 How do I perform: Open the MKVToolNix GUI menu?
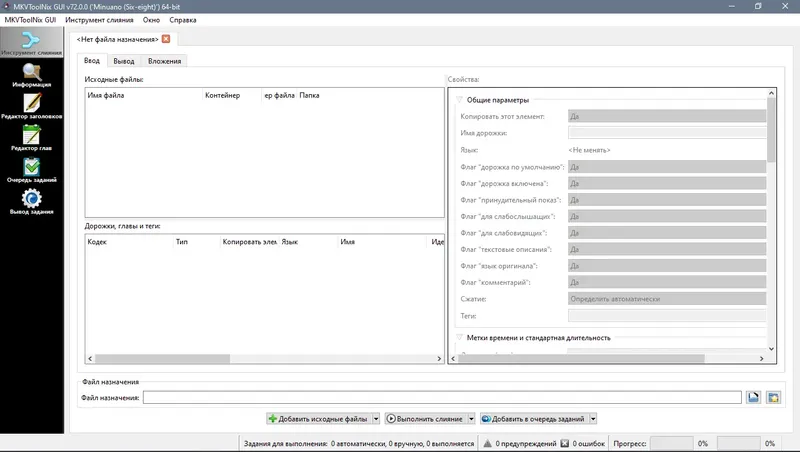click(30, 20)
